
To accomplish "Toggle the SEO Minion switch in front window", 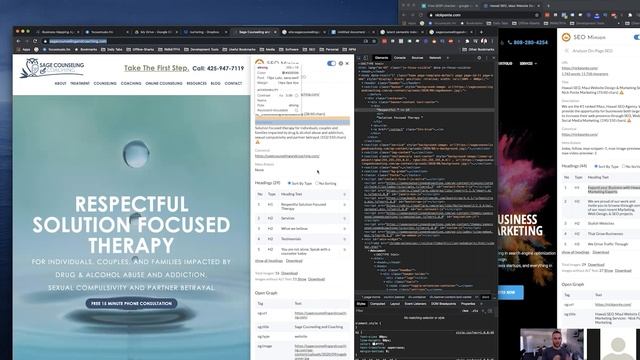I will (331, 63).
